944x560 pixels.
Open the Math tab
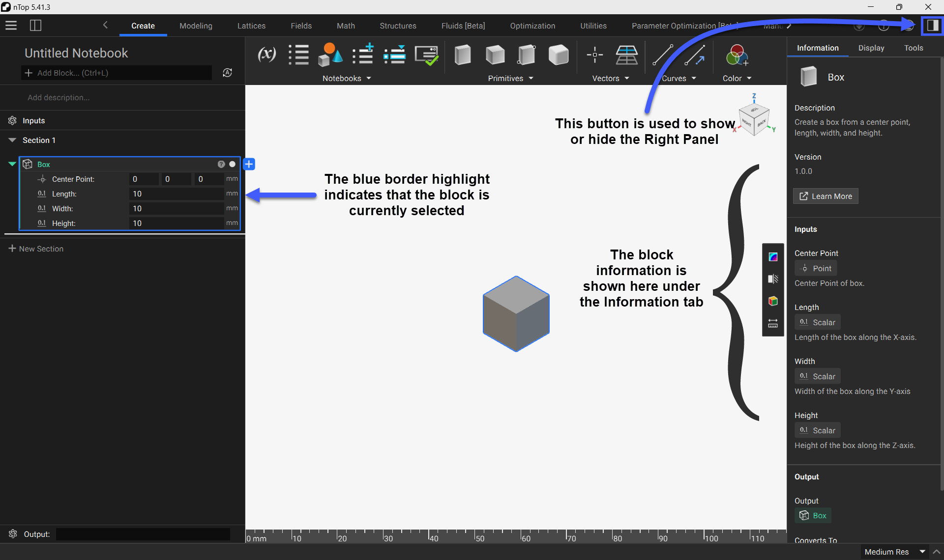point(346,26)
